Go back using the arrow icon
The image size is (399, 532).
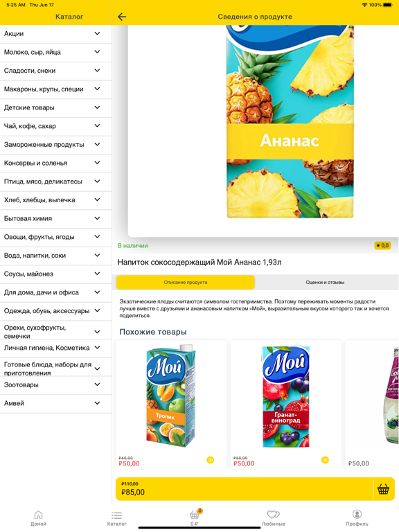click(x=122, y=17)
